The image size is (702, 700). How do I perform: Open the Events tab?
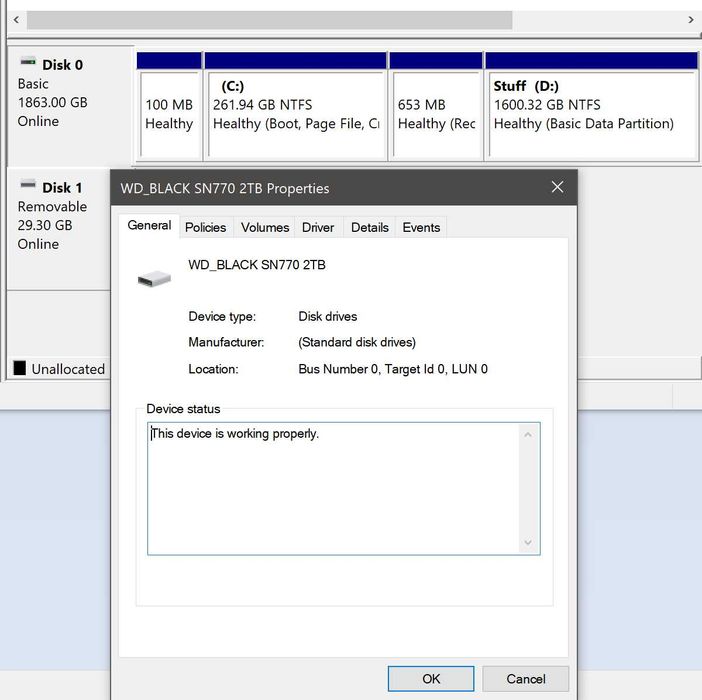coord(421,227)
